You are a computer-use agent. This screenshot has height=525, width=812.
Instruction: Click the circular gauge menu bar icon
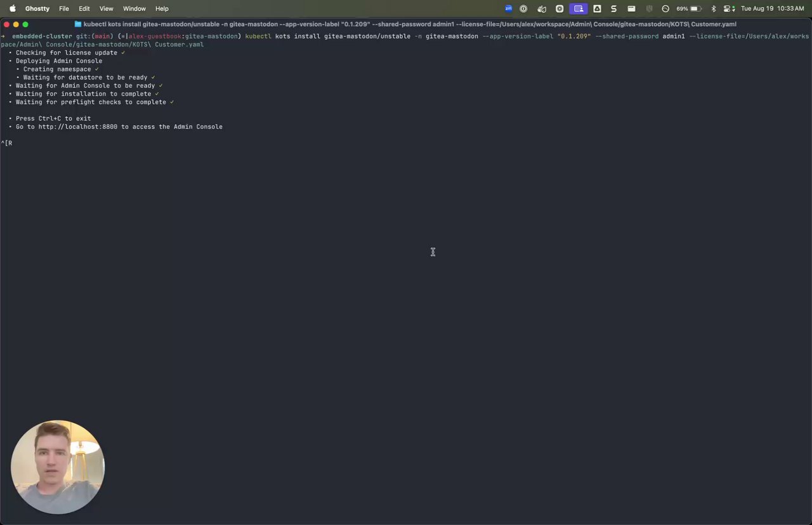665,9
